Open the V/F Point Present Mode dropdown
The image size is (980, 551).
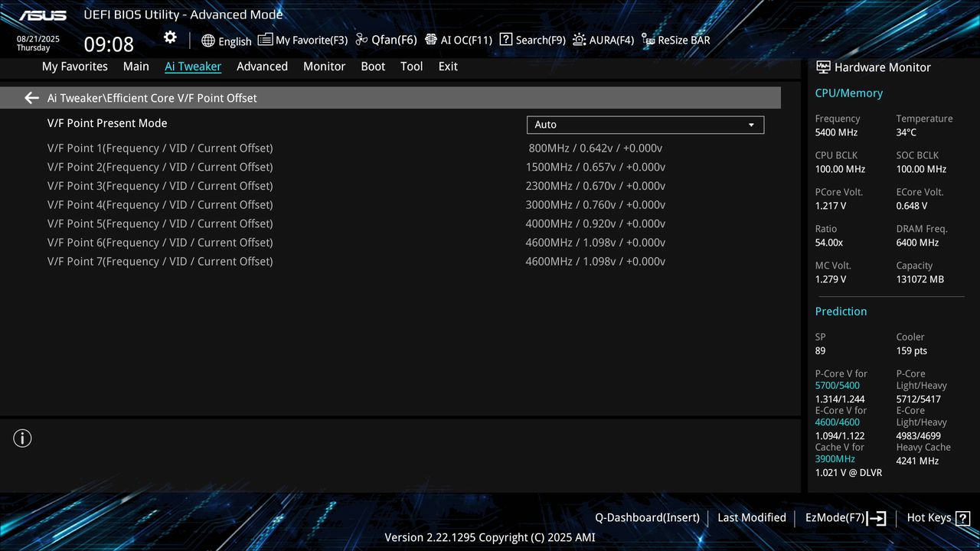click(645, 124)
